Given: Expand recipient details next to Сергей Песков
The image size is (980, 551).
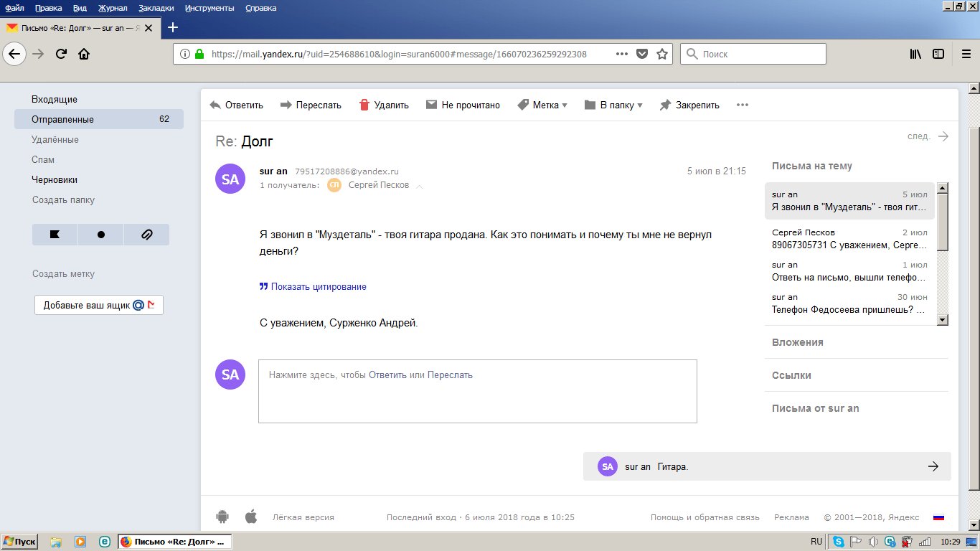Looking at the screenshot, I should point(420,186).
